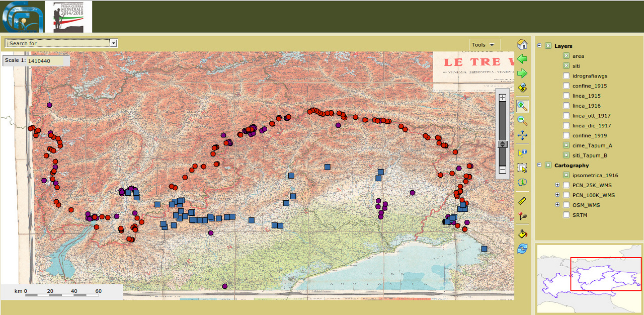Image resolution: width=644 pixels, height=315 pixels.
Task: Expand the OSM_WMS node
Action: (x=557, y=205)
